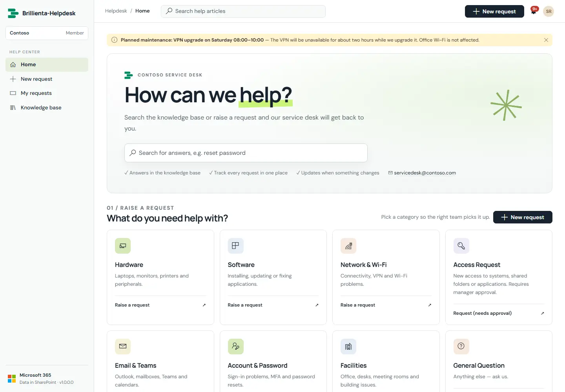Click the info icon in maintenance banner

pos(115,40)
